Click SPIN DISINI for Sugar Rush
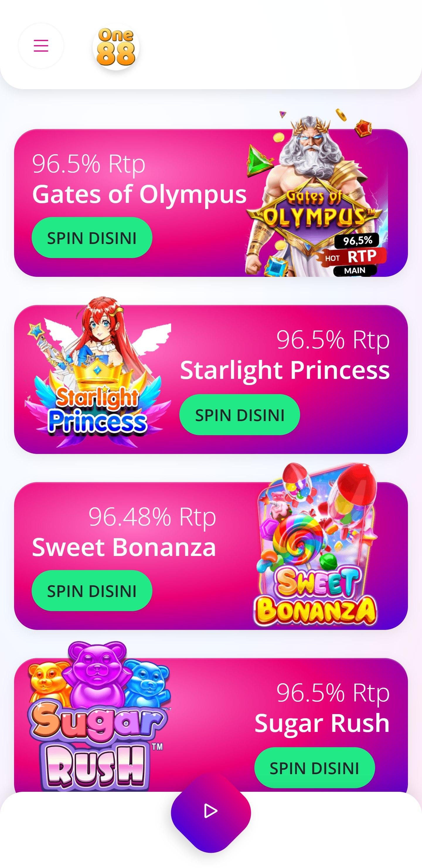The width and height of the screenshot is (422, 868). point(314,768)
